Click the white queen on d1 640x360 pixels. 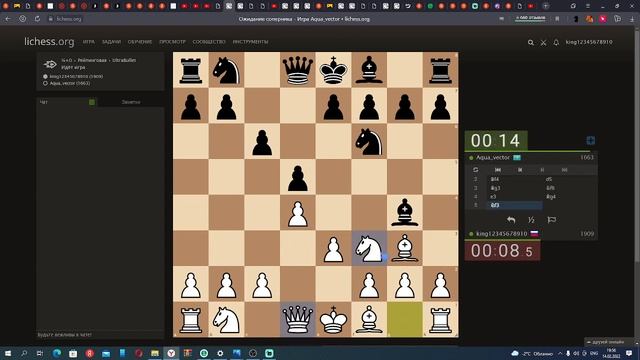tap(298, 320)
